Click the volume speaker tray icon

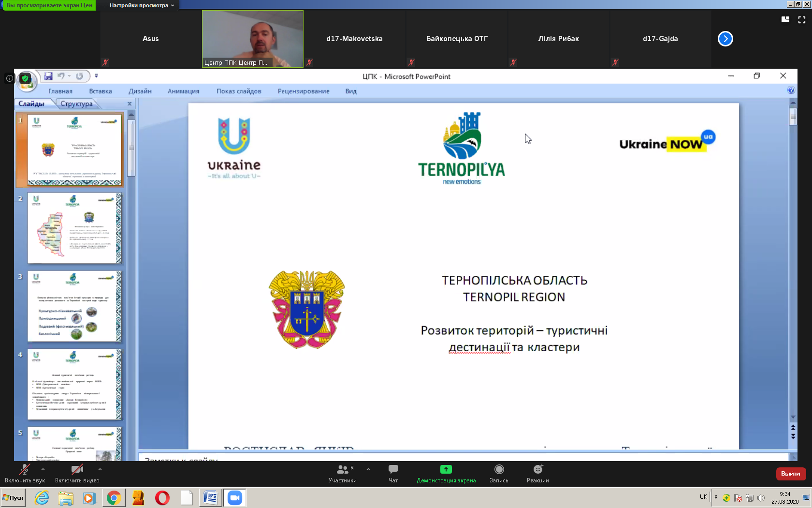[x=761, y=498]
